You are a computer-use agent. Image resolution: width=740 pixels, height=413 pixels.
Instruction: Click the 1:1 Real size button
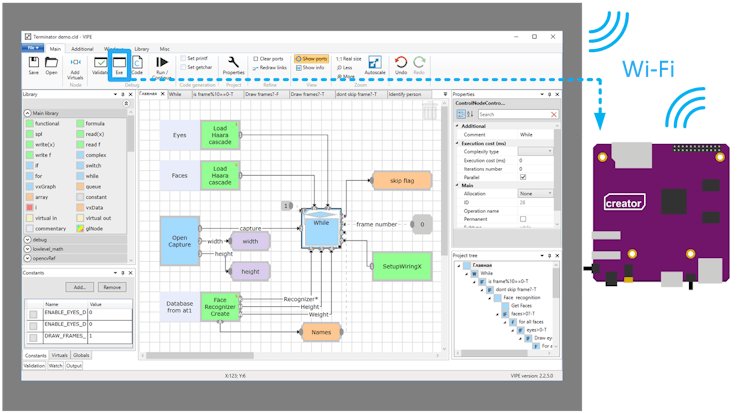(x=348, y=59)
